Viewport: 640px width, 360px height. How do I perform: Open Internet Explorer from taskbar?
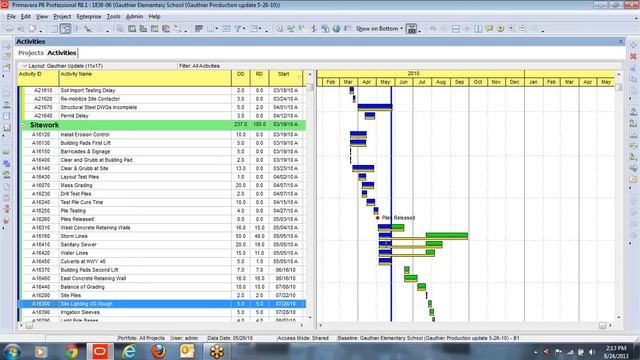129,351
